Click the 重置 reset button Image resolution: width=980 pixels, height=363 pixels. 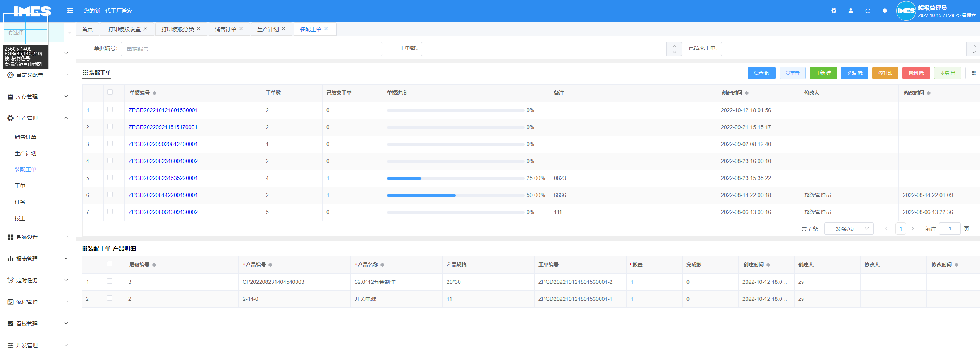pyautogui.click(x=792, y=73)
